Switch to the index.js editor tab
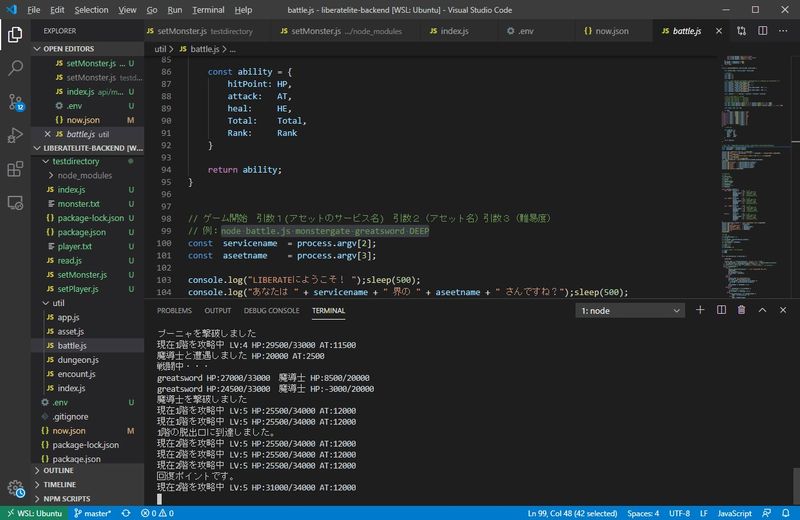The width and height of the screenshot is (800, 520). 455,31
